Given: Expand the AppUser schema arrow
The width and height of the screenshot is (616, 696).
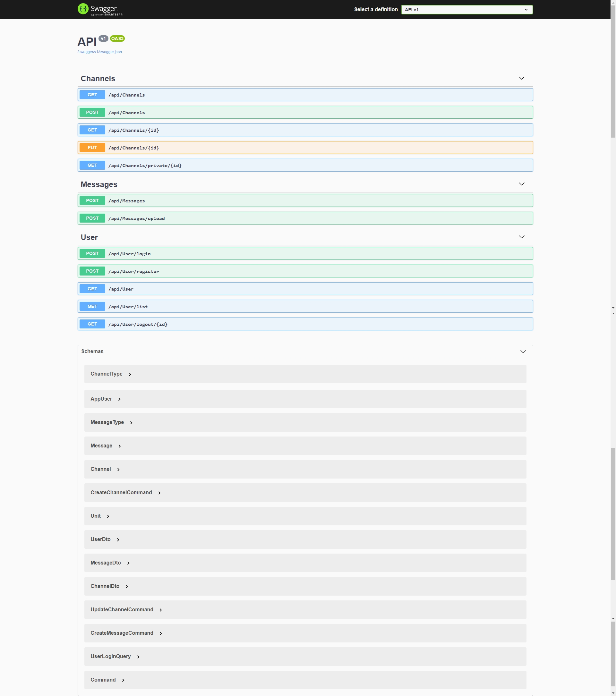Looking at the screenshot, I should [119, 399].
